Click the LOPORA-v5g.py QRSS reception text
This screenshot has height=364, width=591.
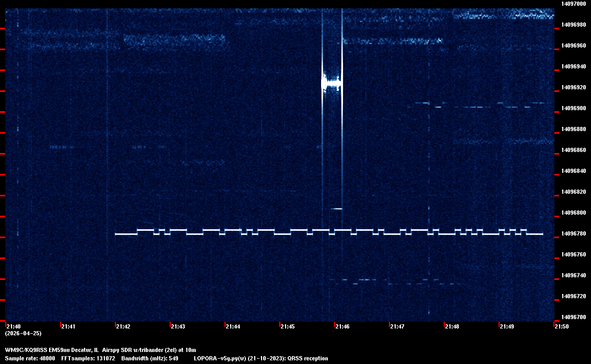click(x=261, y=358)
